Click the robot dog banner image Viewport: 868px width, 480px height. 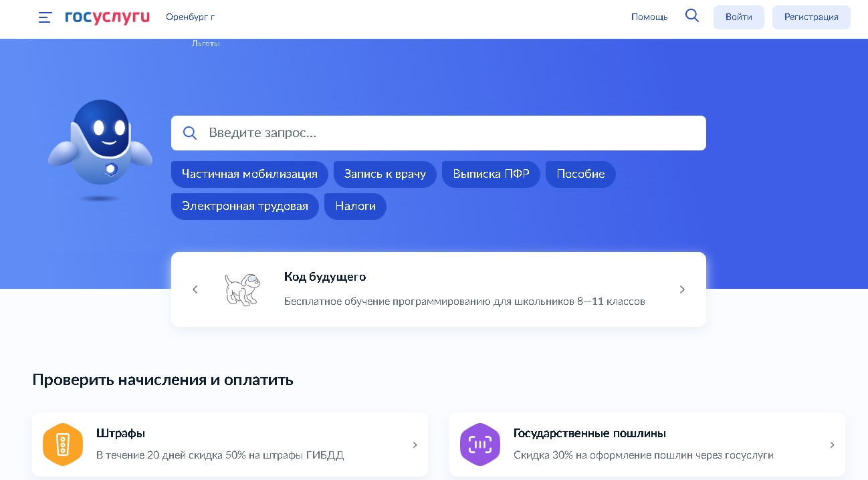pos(242,289)
